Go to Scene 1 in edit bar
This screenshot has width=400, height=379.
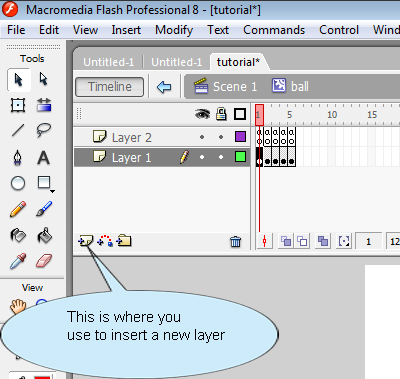tap(226, 87)
